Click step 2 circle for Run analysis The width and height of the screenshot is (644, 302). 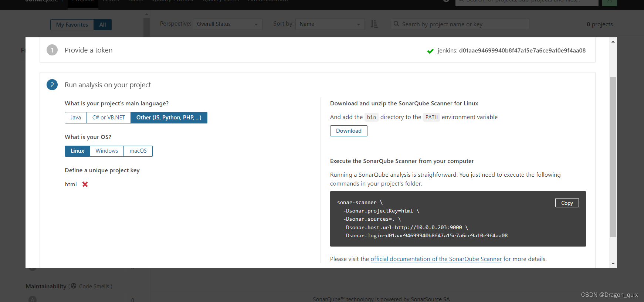[52, 85]
